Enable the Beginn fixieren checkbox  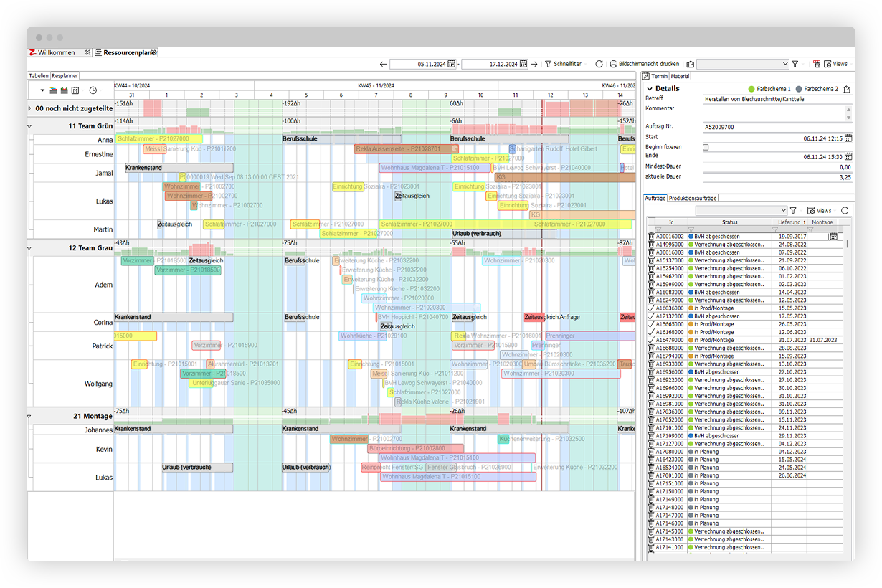706,147
